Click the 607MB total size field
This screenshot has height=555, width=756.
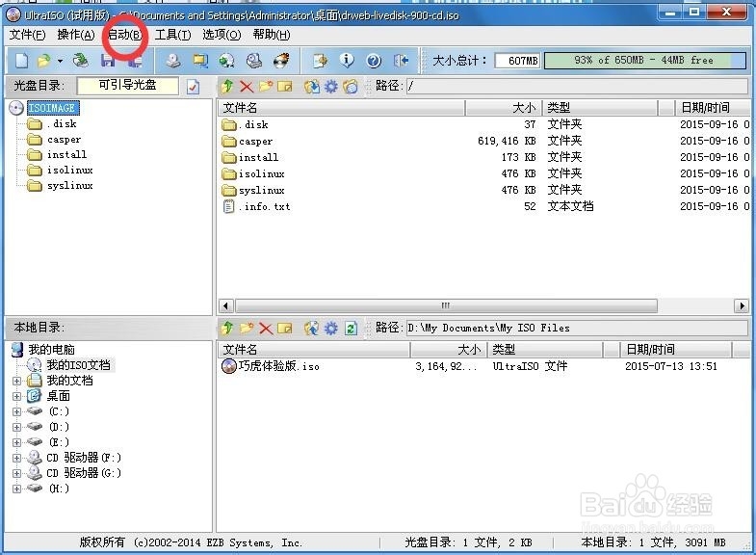[517, 61]
